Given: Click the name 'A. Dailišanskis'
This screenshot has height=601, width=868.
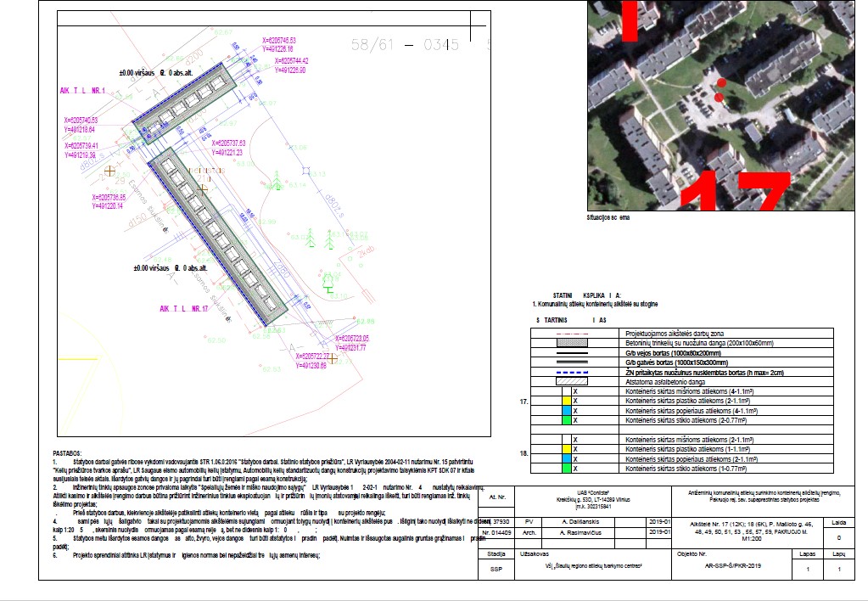Looking at the screenshot, I should (579, 522).
